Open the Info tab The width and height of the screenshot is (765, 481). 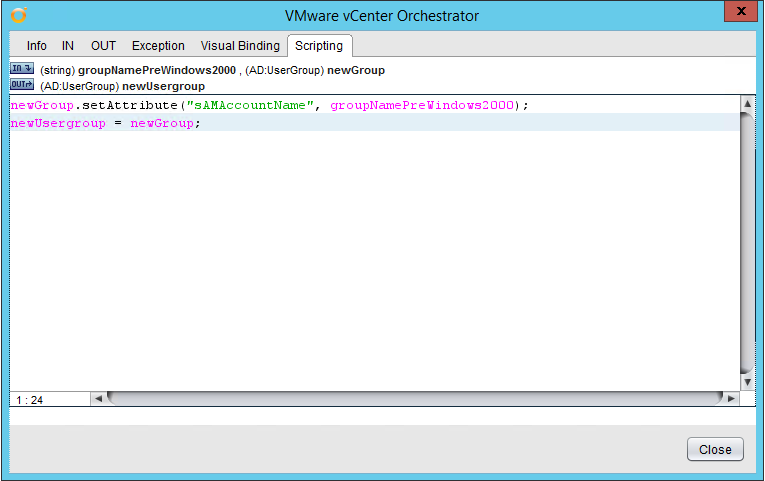pyautogui.click(x=37, y=46)
